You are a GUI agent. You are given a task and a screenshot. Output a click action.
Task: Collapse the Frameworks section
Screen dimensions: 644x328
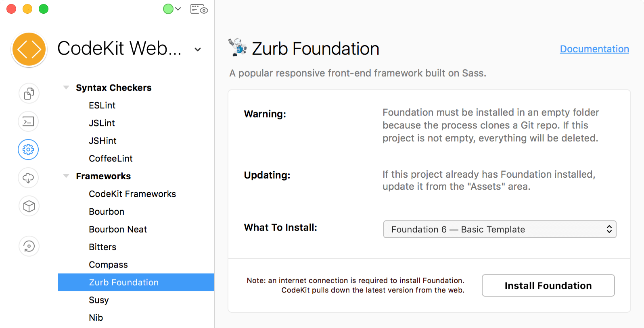(66, 176)
